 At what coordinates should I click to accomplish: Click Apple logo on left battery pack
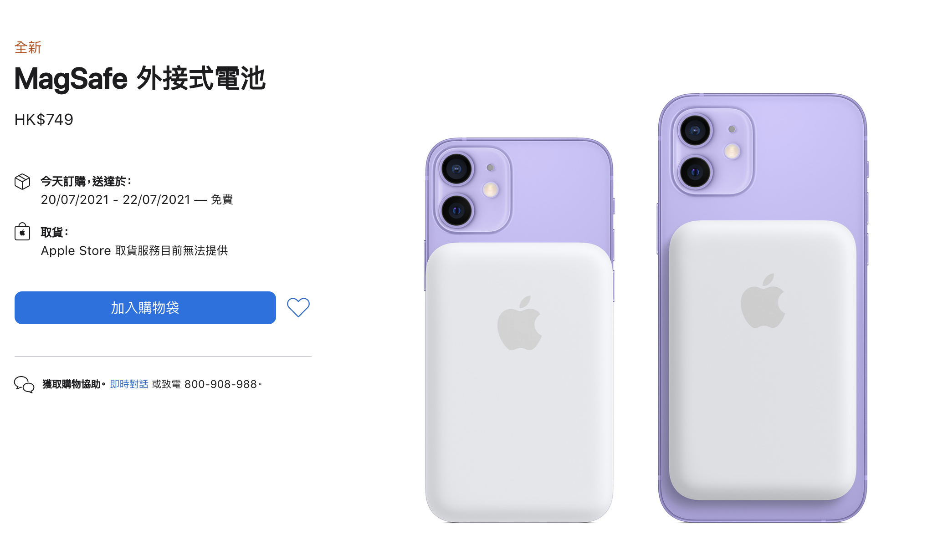pos(519,323)
